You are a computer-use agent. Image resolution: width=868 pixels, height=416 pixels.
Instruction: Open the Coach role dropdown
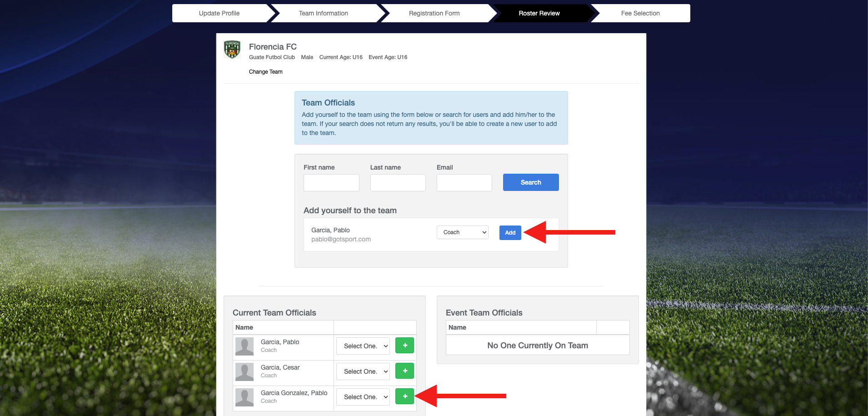pos(462,232)
